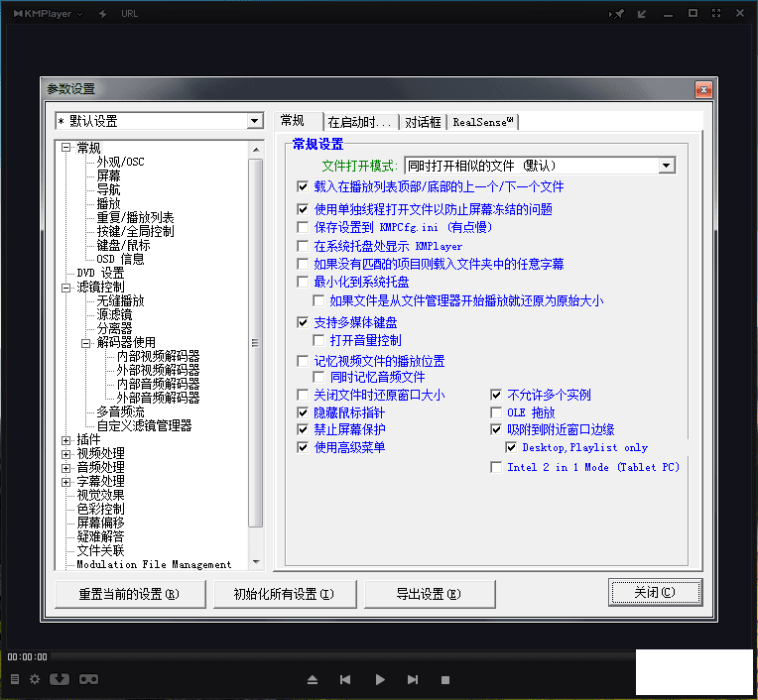This screenshot has height=700, width=758.
Task: Expand the 字幕处理 tree node
Action: pyautogui.click(x=65, y=482)
